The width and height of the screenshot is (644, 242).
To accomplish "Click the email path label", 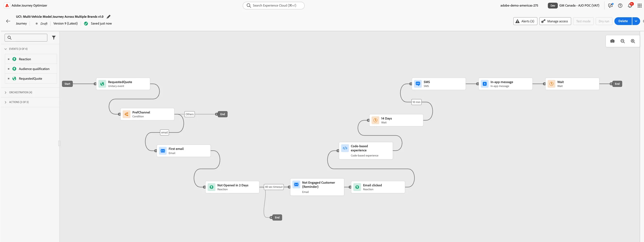I will (164, 132).
